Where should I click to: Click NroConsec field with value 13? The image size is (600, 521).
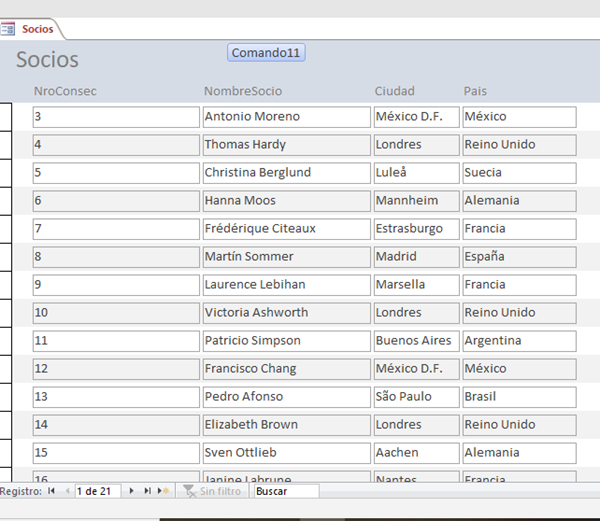[x=116, y=397]
